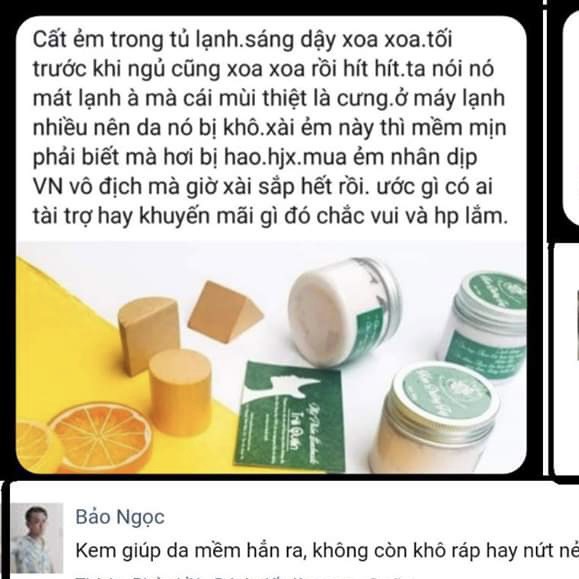Click the green-lidded jar at the photo's right edge
Screen dimensions: 579x579
click(x=485, y=327)
